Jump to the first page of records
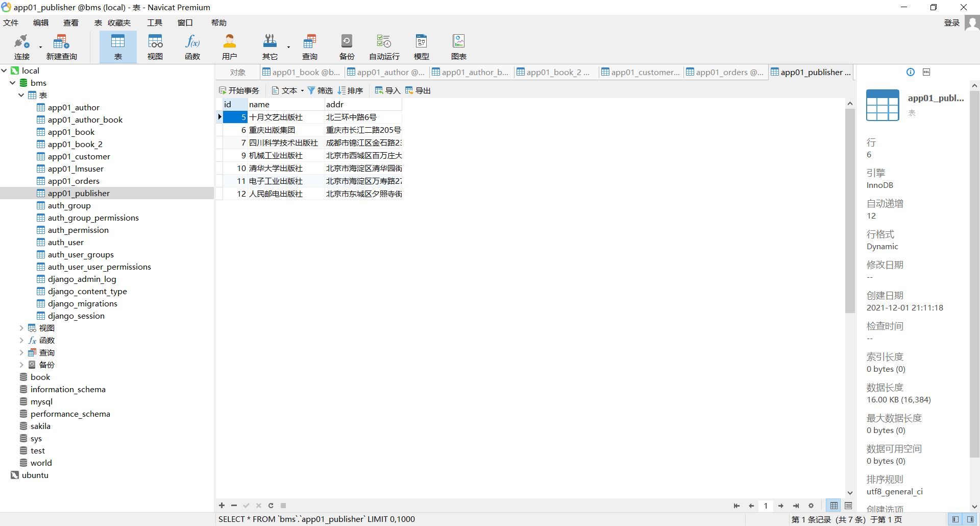Viewport: 980px width, 526px height. 737,506
